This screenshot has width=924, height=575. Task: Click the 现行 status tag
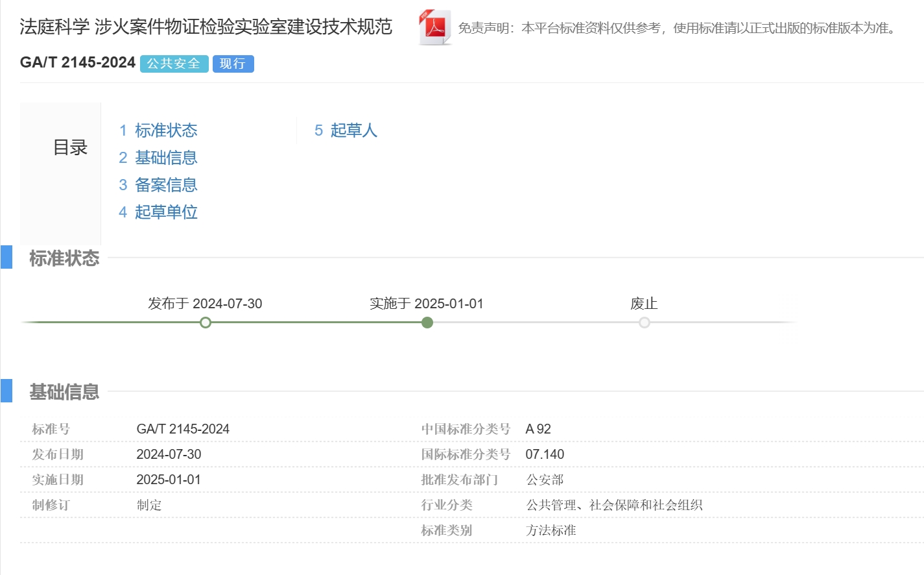[233, 64]
